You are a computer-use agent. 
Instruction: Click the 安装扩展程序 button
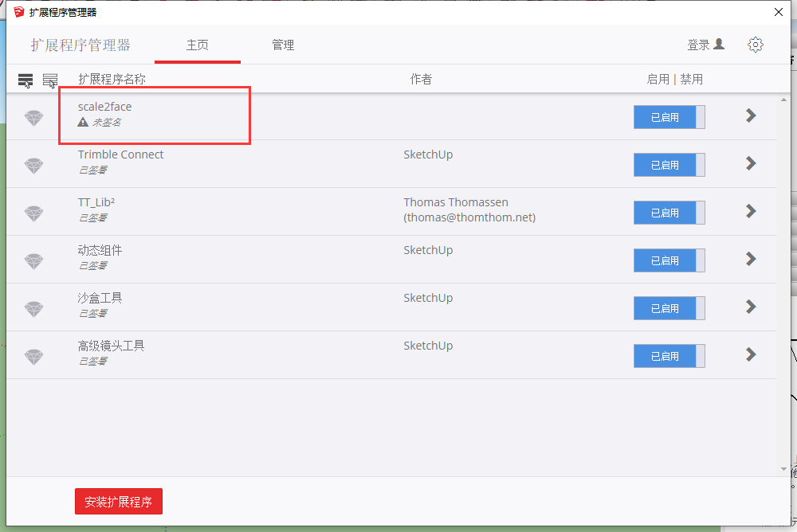[x=119, y=502]
